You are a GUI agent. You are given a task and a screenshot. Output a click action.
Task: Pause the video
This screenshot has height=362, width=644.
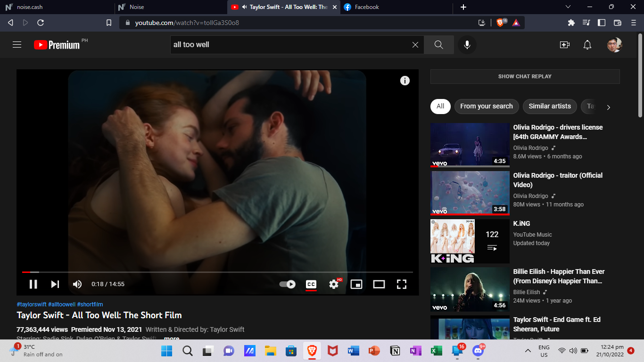tap(33, 284)
